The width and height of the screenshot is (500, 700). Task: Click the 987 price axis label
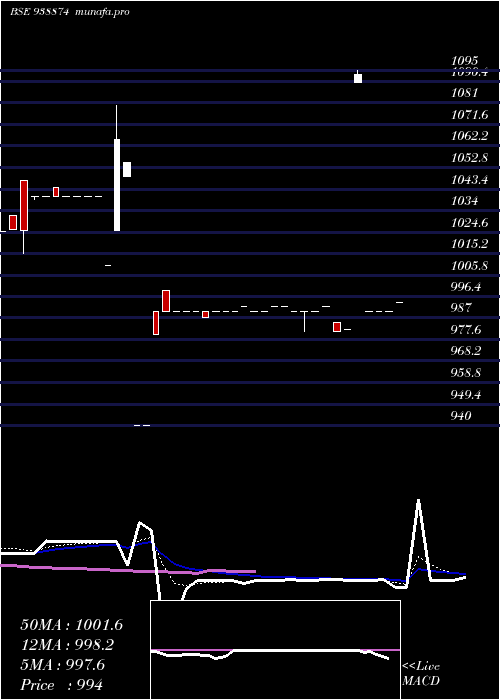461,308
